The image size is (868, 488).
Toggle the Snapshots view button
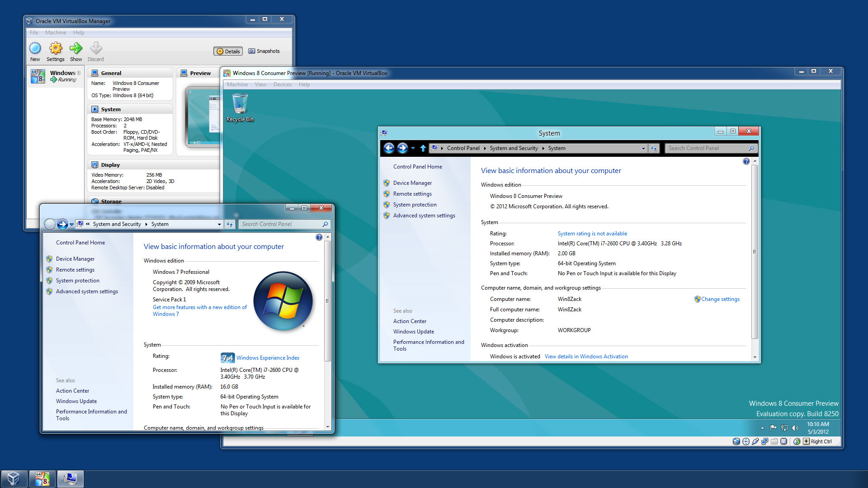(264, 52)
